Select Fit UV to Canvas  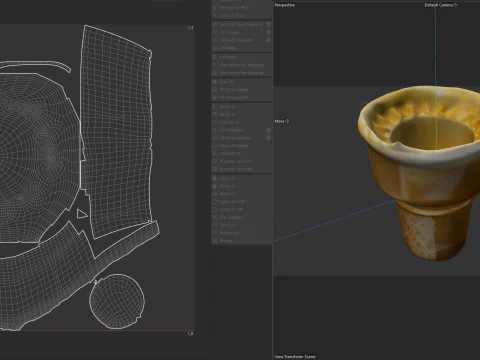(x=241, y=90)
